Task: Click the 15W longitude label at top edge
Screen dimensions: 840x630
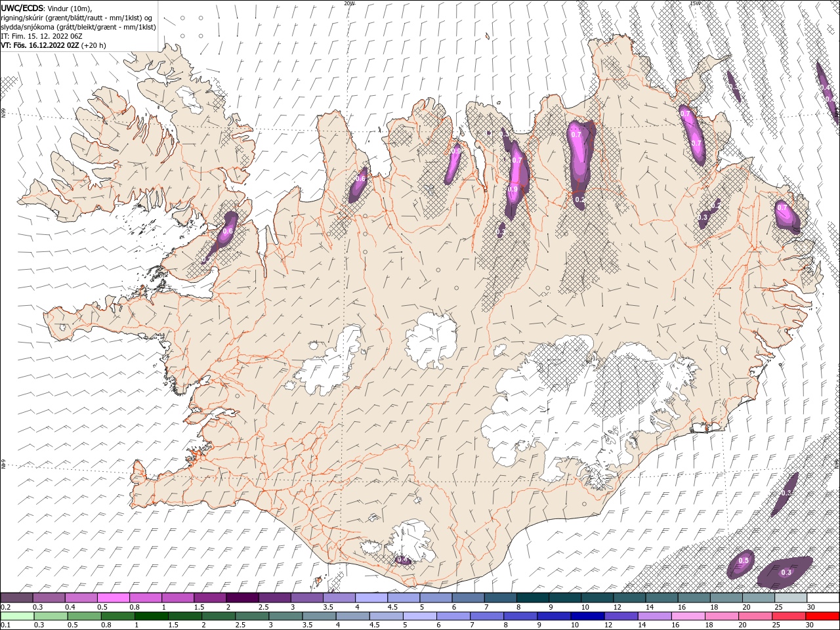Action: point(695,3)
